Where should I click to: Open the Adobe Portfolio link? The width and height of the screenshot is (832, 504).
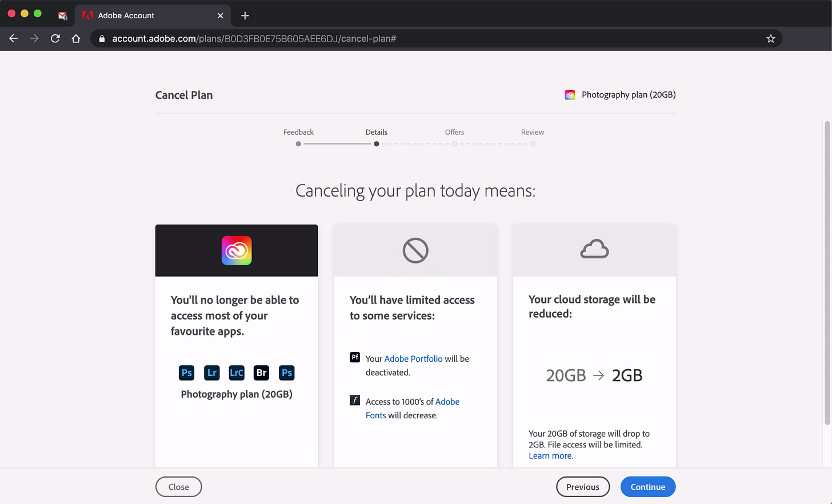(x=413, y=359)
